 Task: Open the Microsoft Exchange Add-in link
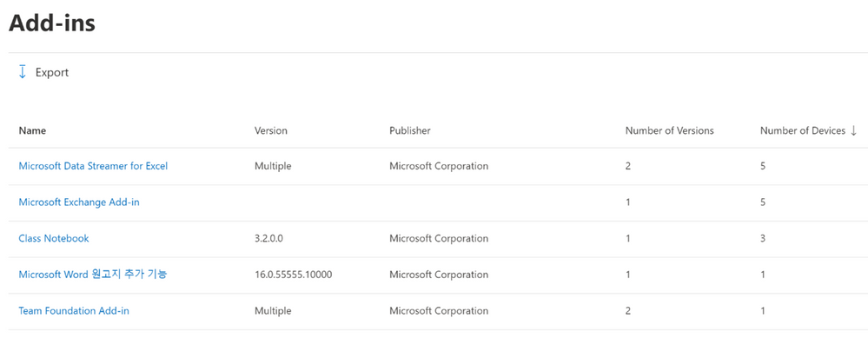point(79,202)
